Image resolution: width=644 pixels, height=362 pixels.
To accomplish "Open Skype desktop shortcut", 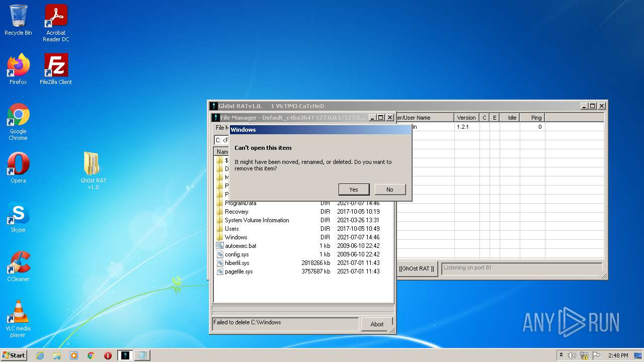I will click(x=18, y=217).
